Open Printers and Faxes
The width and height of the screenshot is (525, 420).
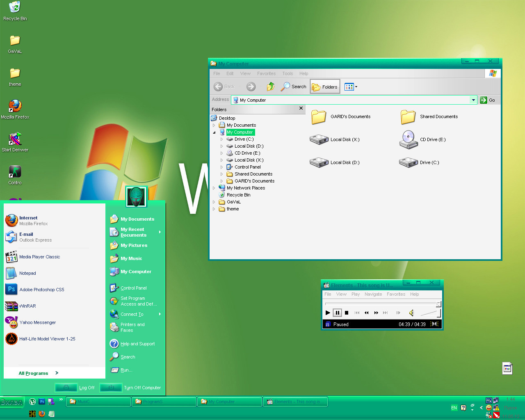127,327
